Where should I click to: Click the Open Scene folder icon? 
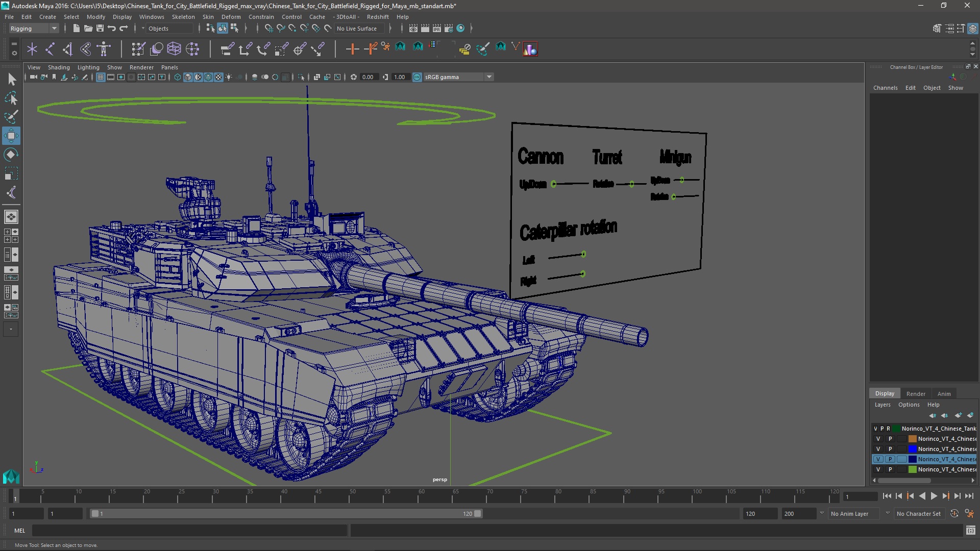88,29
